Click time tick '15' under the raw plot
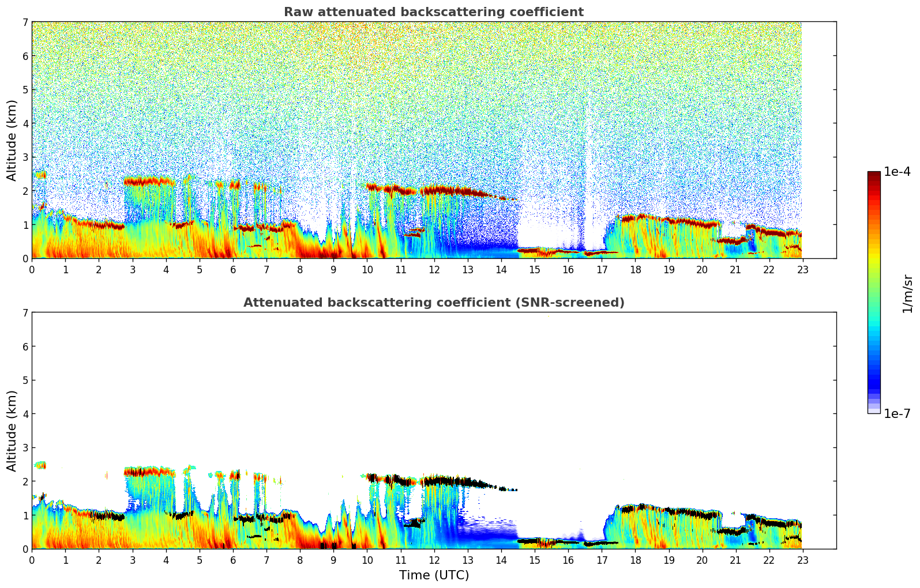 [x=535, y=270]
